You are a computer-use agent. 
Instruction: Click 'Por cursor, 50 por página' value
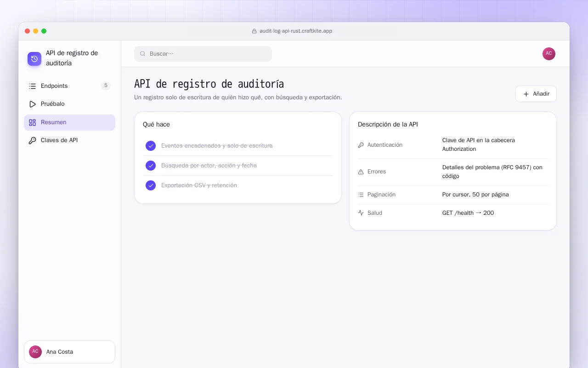coord(475,195)
